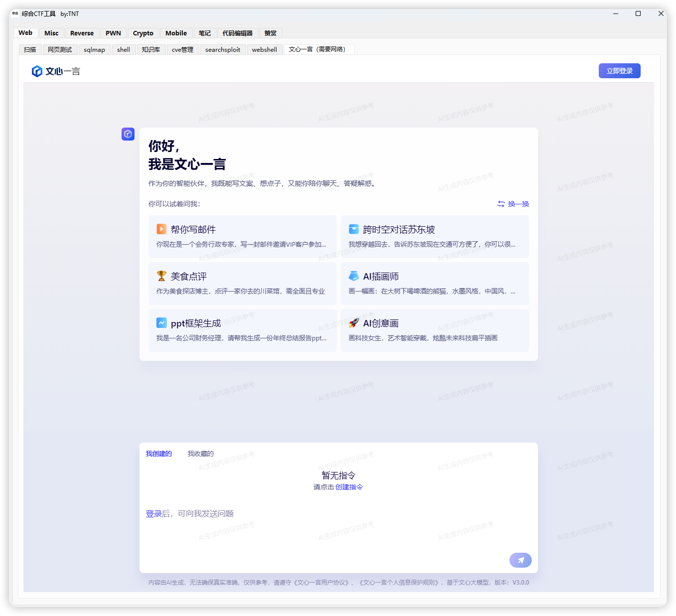Click the 登录 link in input area
This screenshot has width=676, height=616.
tap(153, 513)
